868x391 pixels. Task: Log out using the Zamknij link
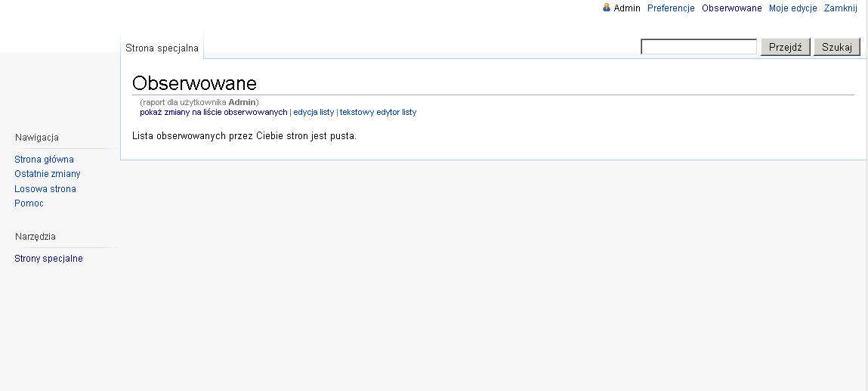(840, 8)
